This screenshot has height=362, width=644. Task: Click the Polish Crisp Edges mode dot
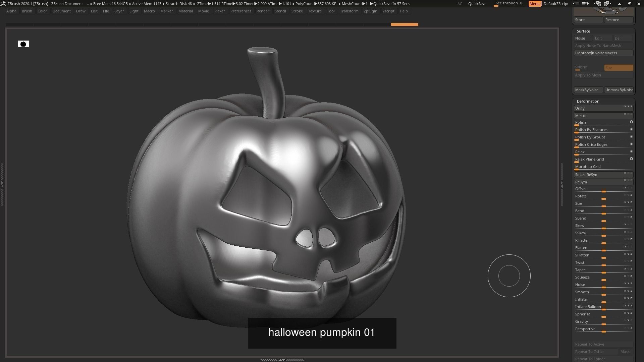coord(631,144)
